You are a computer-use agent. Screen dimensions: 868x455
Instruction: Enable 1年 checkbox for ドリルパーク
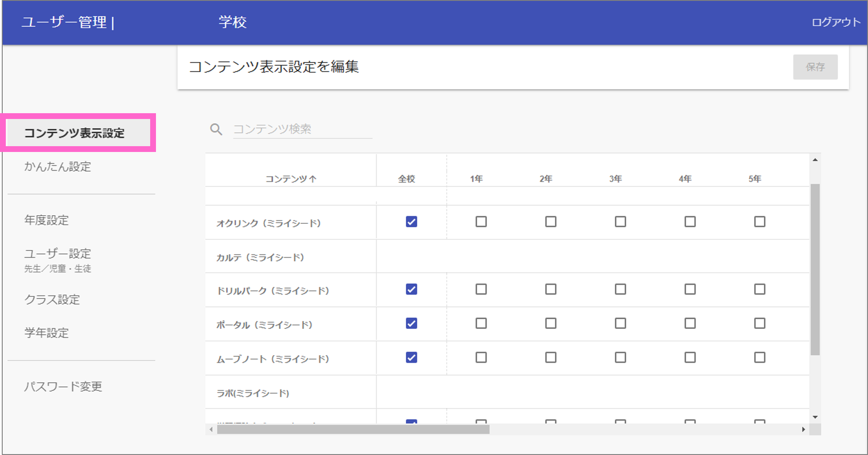(481, 289)
